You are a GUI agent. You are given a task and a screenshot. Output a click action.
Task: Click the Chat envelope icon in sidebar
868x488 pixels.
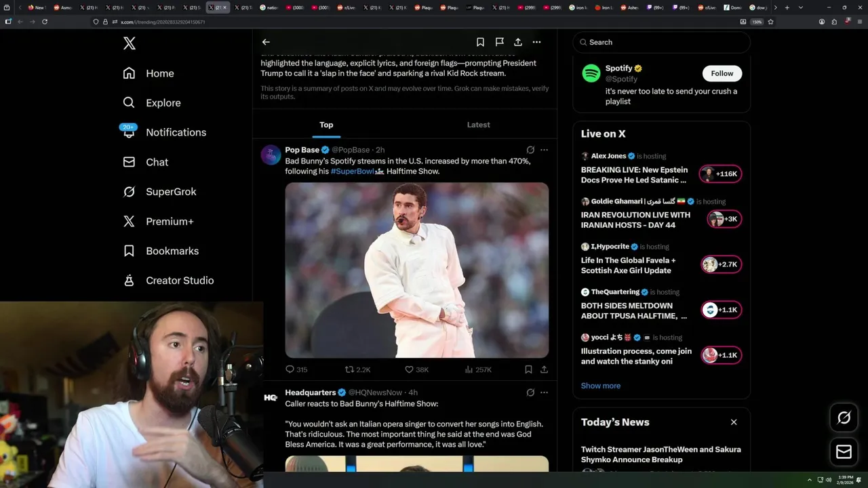click(x=129, y=162)
